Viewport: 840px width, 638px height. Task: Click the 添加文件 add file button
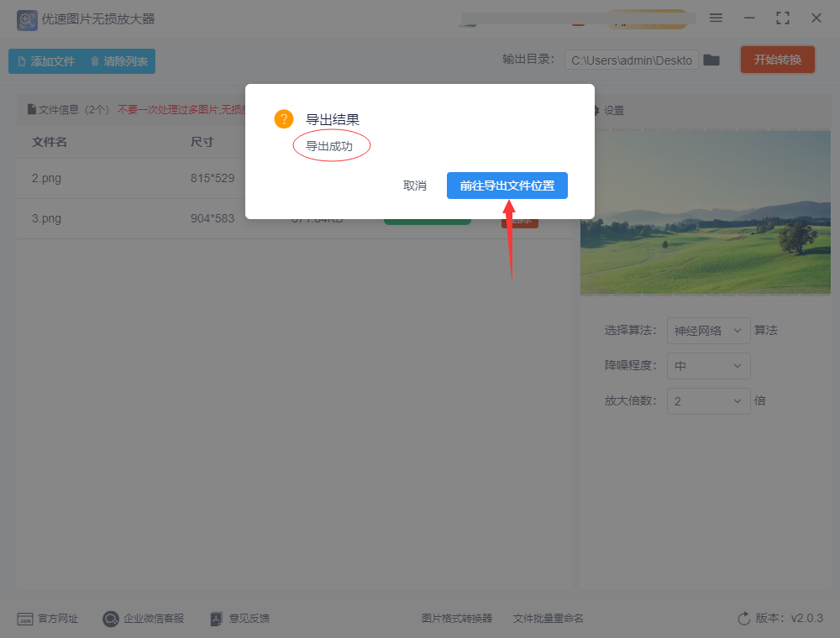pyautogui.click(x=46, y=61)
